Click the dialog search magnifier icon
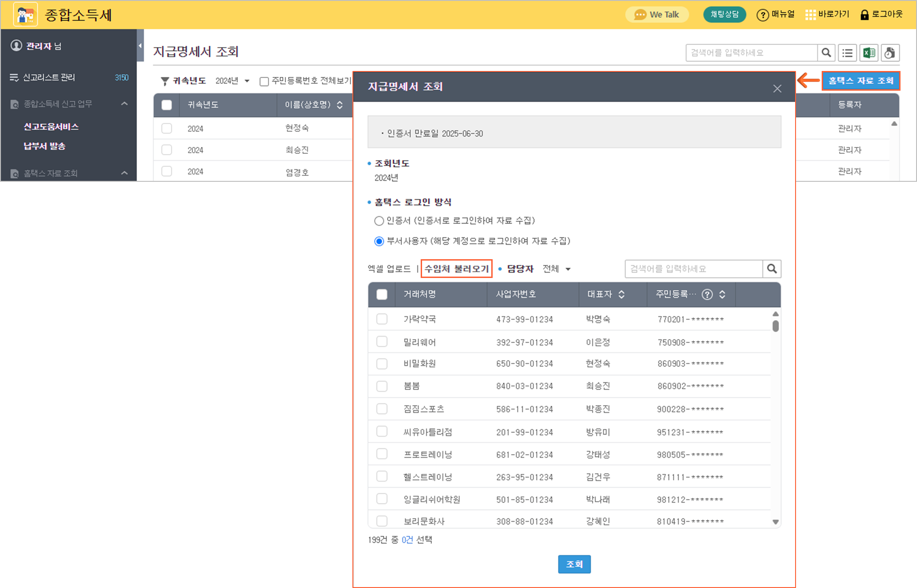This screenshot has width=917, height=588. click(x=772, y=269)
